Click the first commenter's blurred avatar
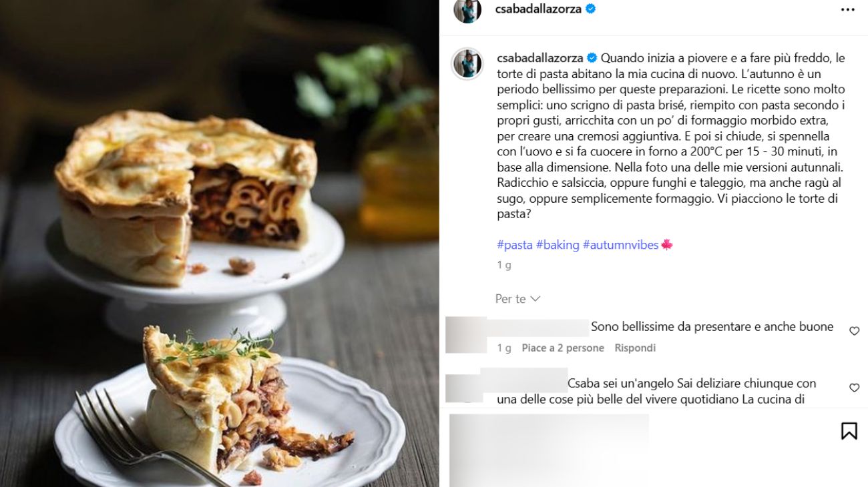868x487 pixels. (466, 335)
